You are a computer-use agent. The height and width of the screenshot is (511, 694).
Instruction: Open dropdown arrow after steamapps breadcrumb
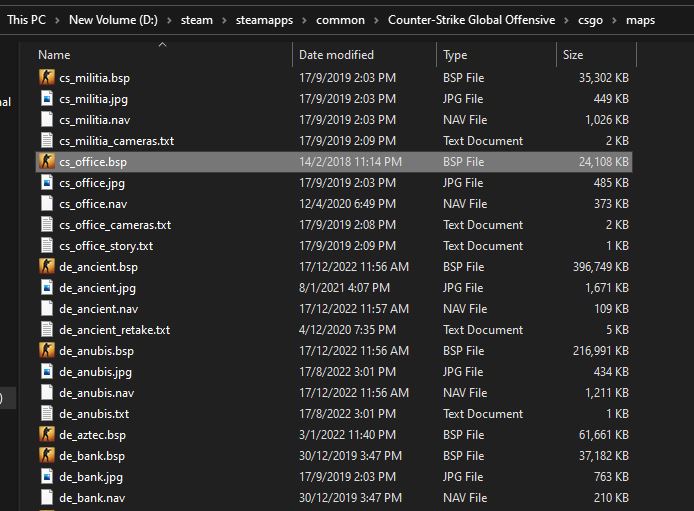pos(304,20)
